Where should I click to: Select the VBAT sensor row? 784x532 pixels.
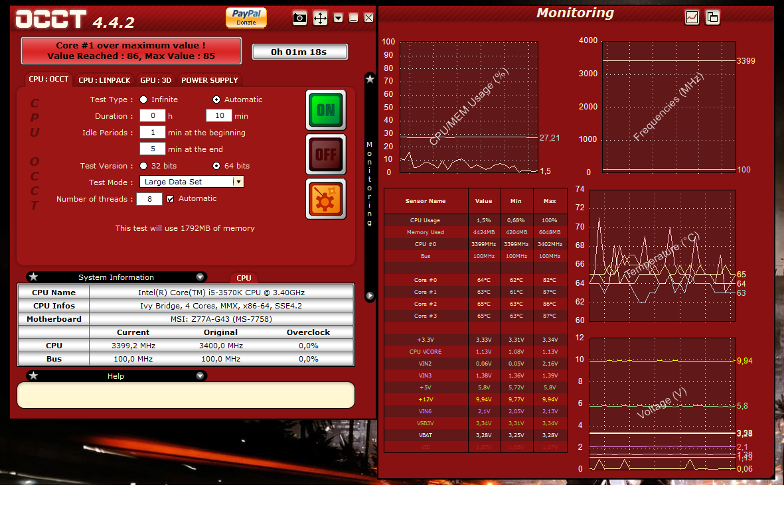[x=475, y=436]
